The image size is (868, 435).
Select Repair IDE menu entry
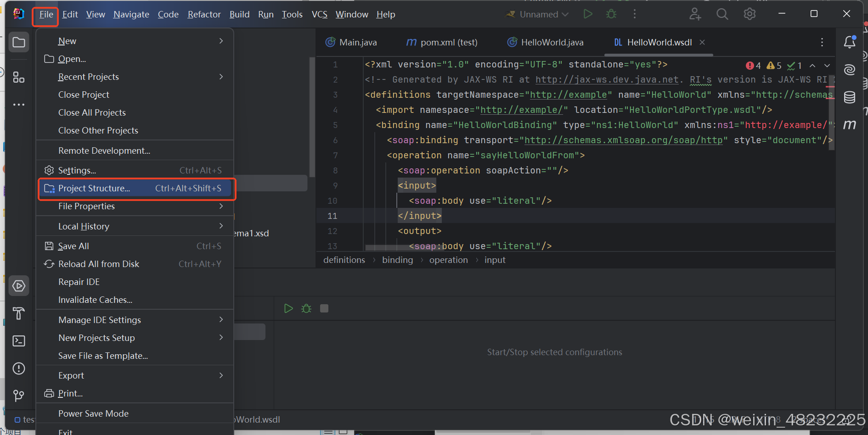pyautogui.click(x=135, y=282)
